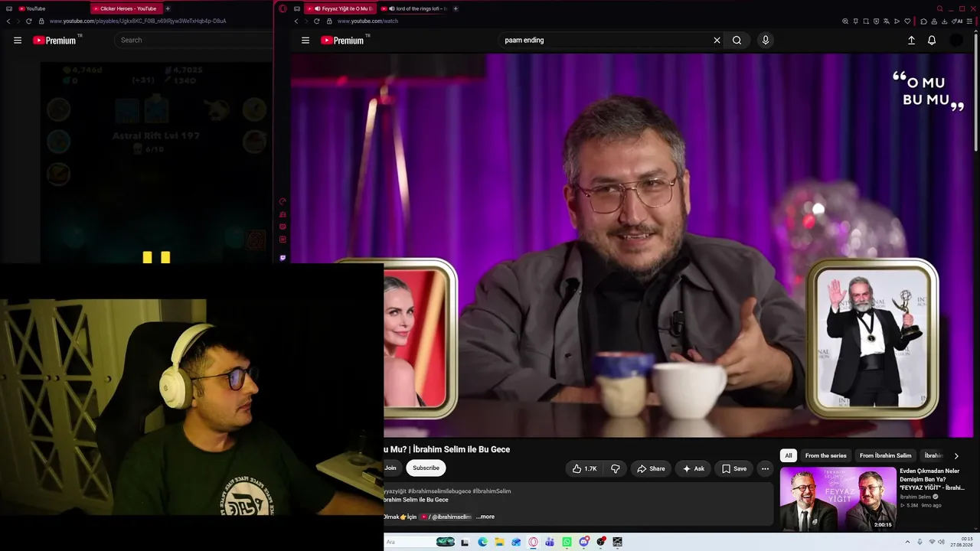The image size is (980, 551).
Task: Open the Ask AI button
Action: [x=693, y=468]
